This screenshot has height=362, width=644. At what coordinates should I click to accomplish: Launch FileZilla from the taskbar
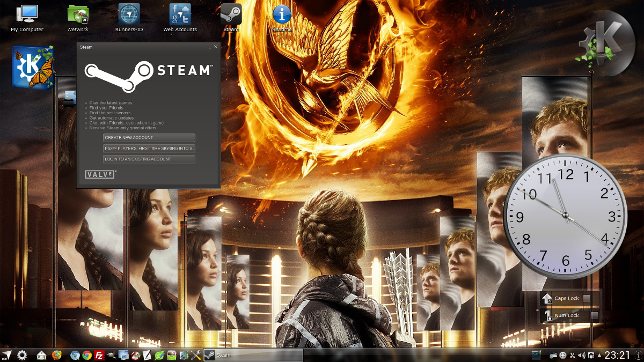pyautogui.click(x=99, y=355)
